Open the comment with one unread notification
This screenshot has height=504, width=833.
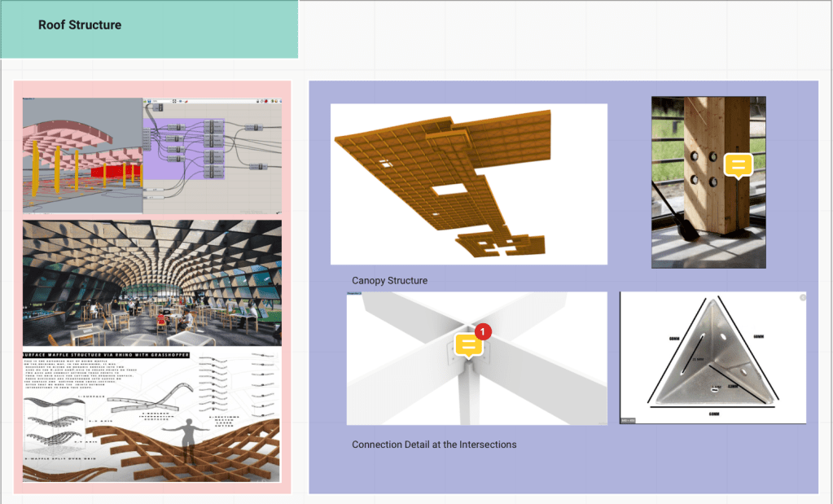pos(469,344)
